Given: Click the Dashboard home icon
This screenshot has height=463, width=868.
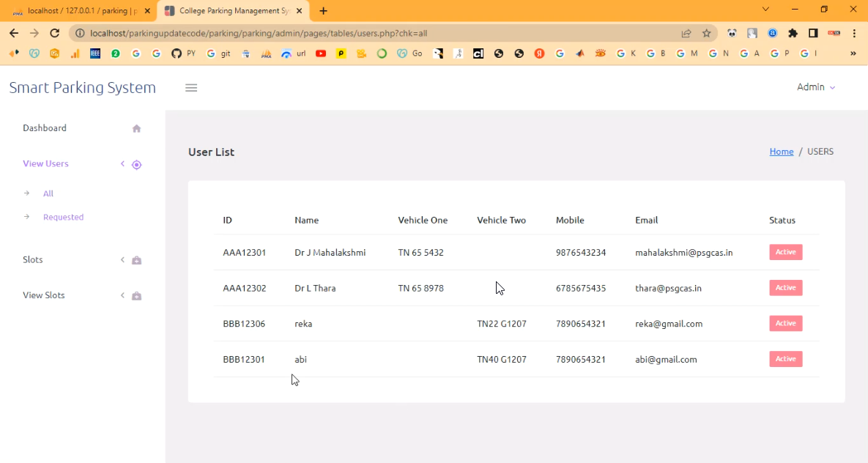Looking at the screenshot, I should (136, 129).
